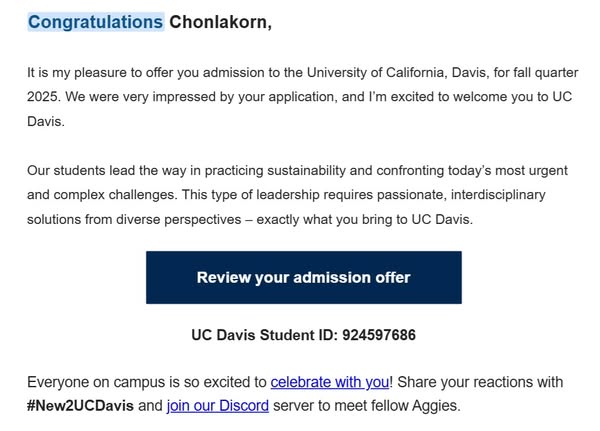The image size is (600, 431).
Task: Open the celebrate with you link
Action: [329, 382]
